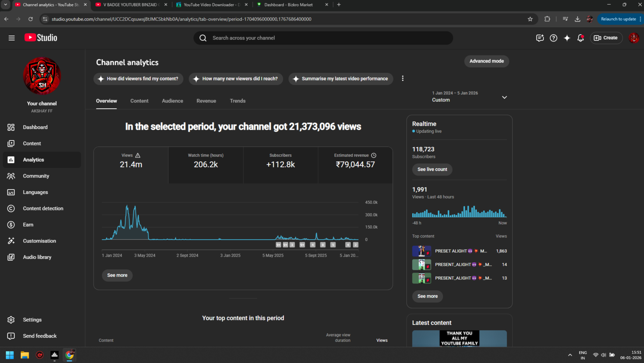
Task: Click the Views warning triangle icon
Action: click(x=138, y=155)
